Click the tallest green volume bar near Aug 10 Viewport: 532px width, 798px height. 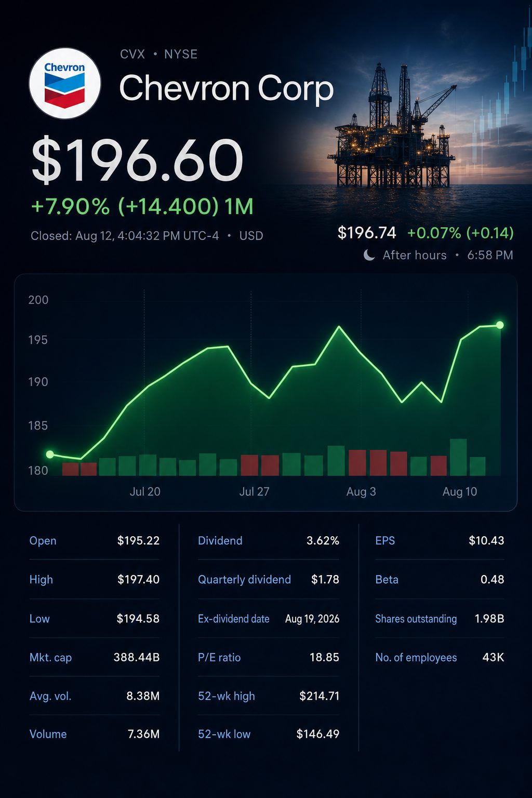click(458, 457)
